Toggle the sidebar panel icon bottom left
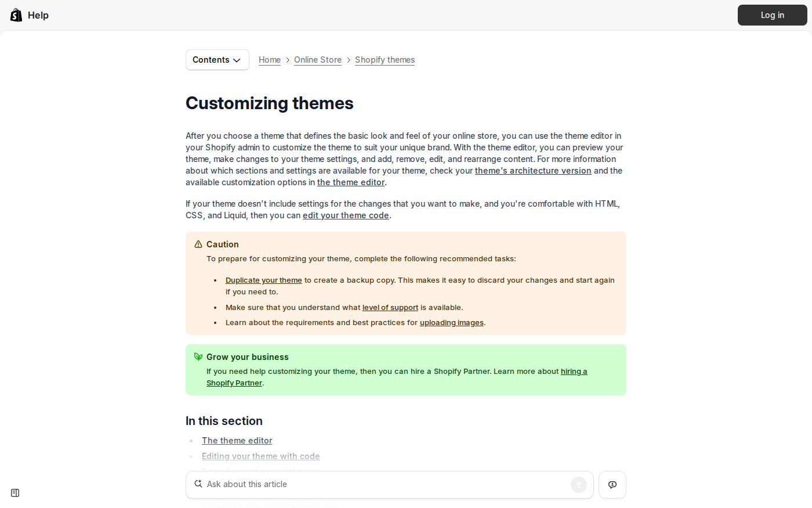 tap(14, 492)
